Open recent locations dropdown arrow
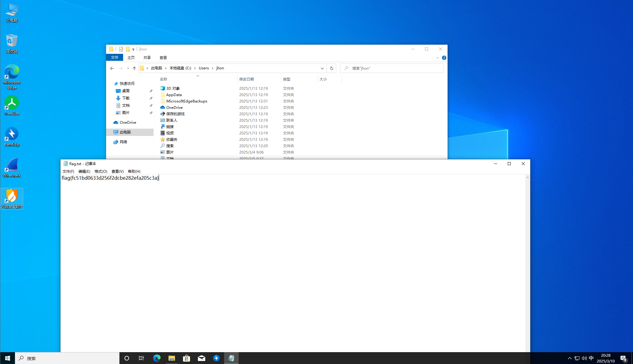Screen dimensions: 633x364 coord(128,68)
